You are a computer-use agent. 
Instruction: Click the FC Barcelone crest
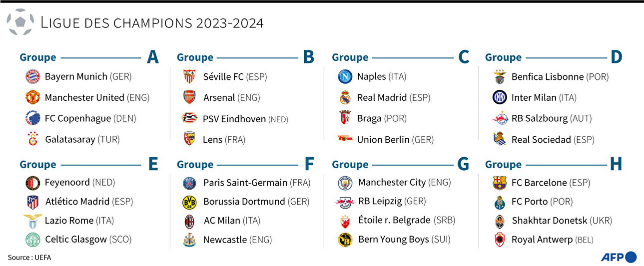point(500,183)
